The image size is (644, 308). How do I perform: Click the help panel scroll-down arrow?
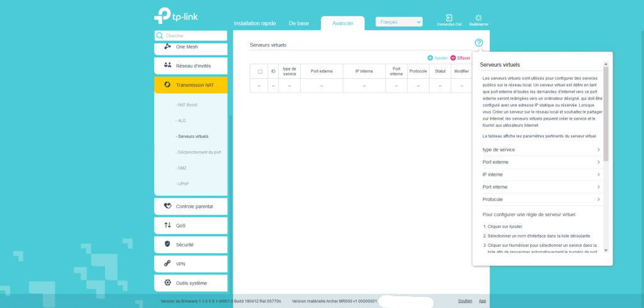(606, 249)
